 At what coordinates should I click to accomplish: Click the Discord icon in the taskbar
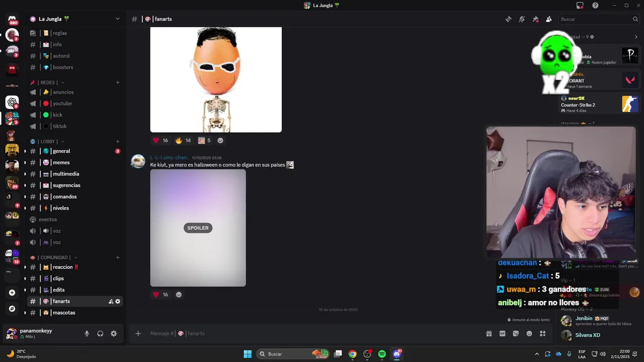[397, 354]
